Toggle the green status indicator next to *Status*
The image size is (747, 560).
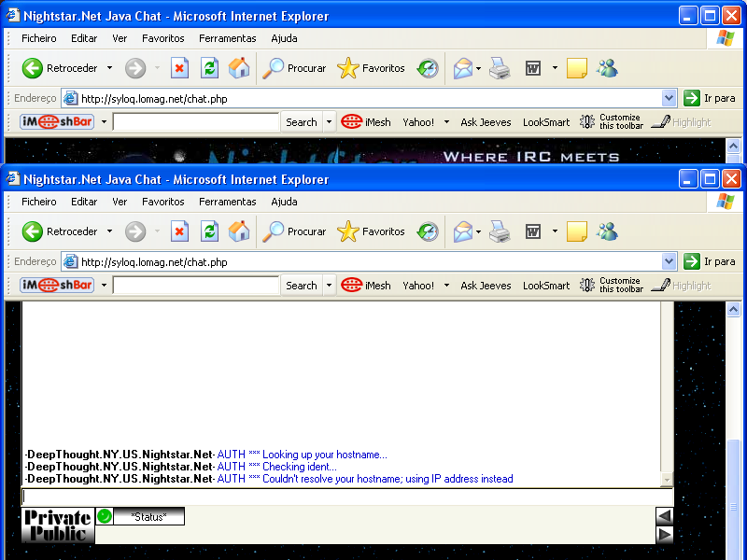105,516
